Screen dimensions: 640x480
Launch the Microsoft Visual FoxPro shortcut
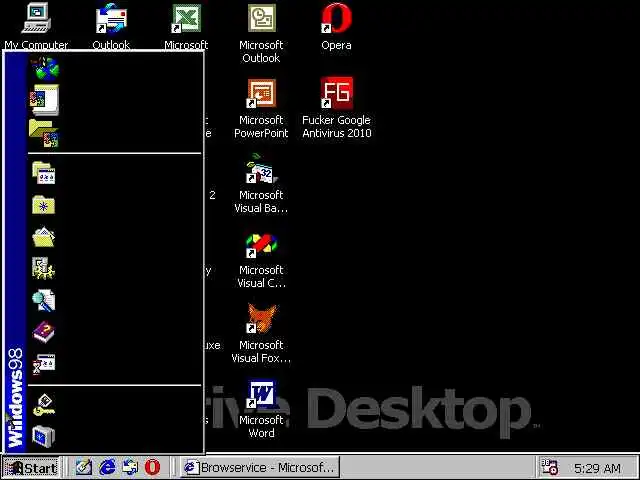261,334
